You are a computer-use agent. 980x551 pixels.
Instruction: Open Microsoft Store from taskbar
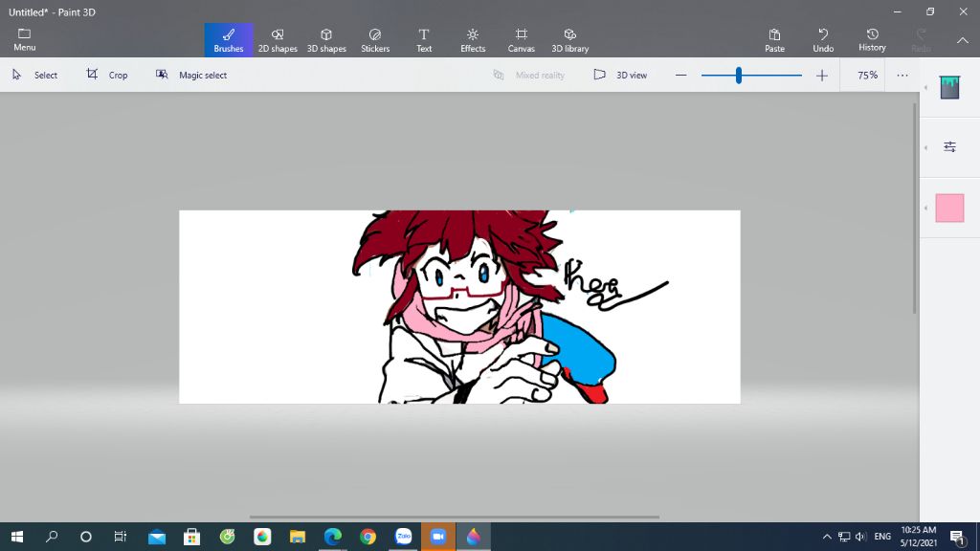[191, 537]
